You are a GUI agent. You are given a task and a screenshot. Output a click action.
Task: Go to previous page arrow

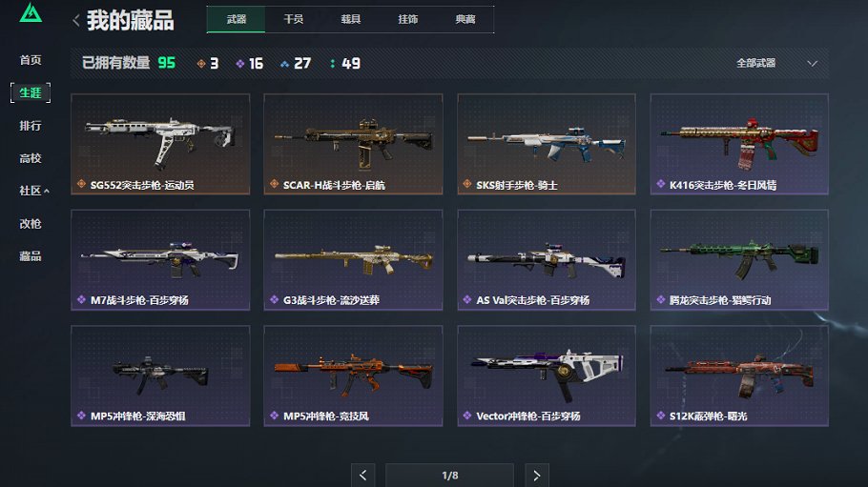tap(363, 476)
